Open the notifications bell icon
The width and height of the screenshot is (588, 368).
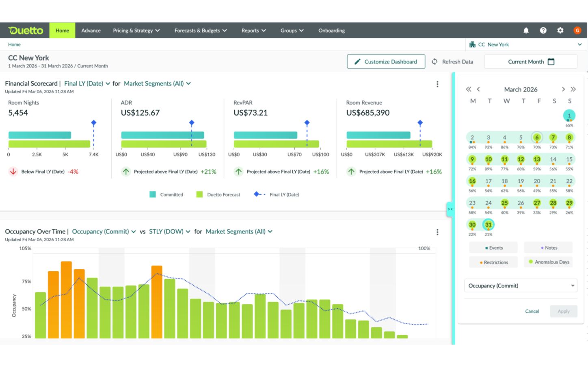click(x=526, y=30)
